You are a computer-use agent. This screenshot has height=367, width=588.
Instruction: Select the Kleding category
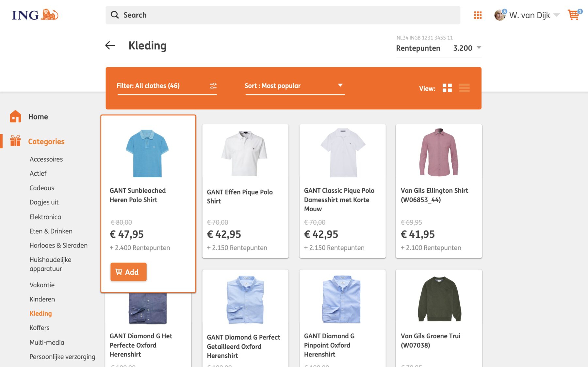(x=41, y=313)
